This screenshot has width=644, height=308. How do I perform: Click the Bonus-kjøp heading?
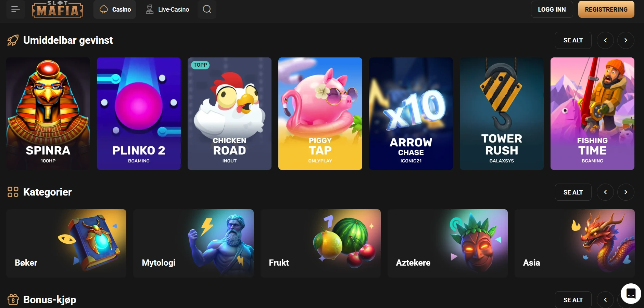[50, 300]
